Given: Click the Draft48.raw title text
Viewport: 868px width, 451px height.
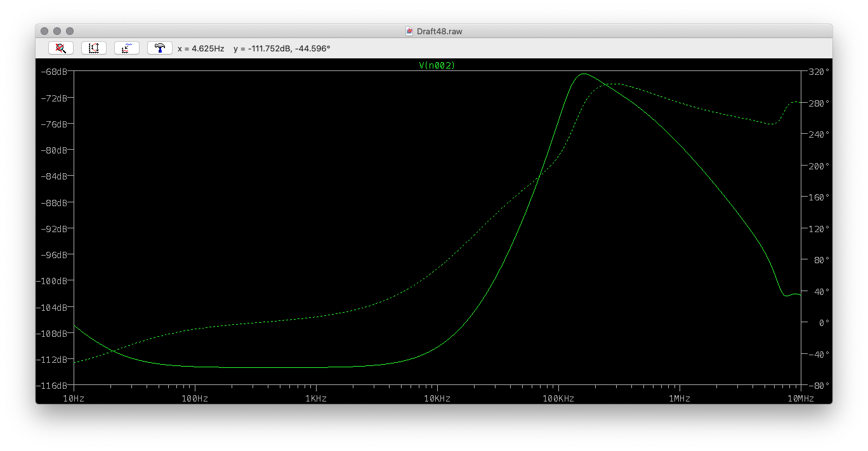Looking at the screenshot, I should click(x=439, y=31).
